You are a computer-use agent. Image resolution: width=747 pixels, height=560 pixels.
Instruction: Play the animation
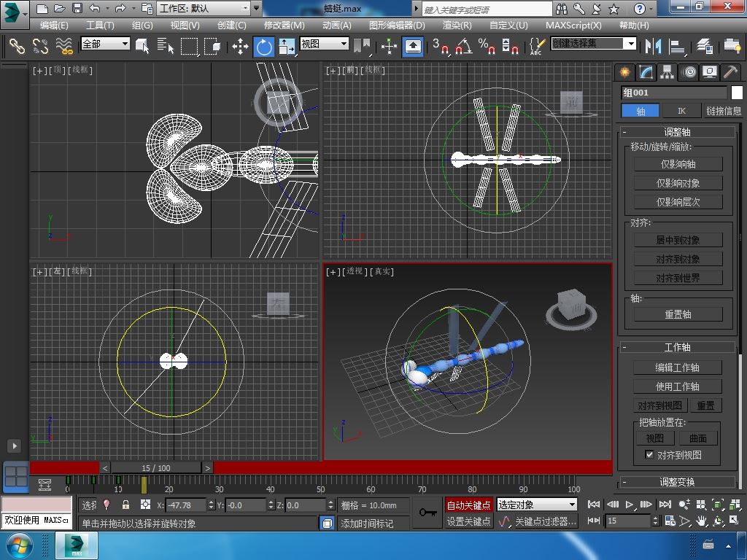pos(629,505)
